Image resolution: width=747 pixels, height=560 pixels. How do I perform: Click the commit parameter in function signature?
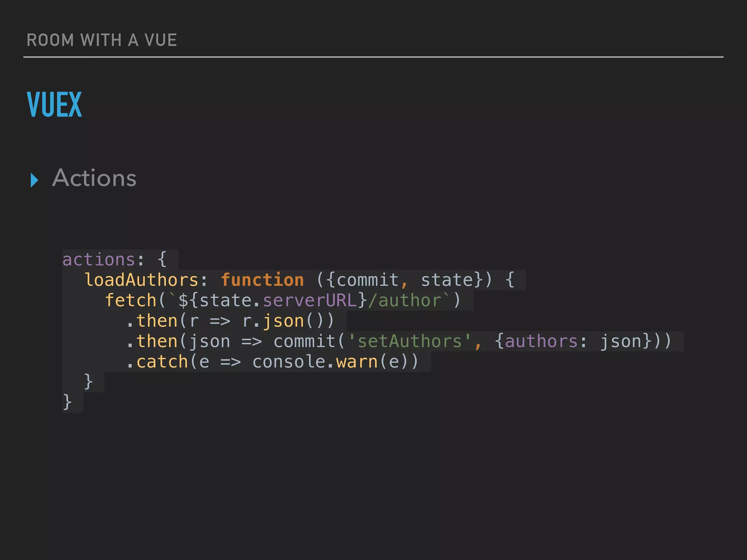tap(367, 280)
